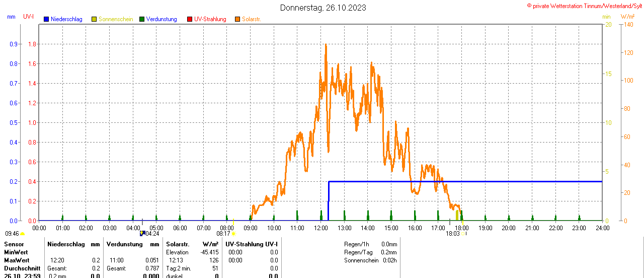644x278 pixels.
Task: Select the UV-Strahlung legend label
Action: coord(210,19)
